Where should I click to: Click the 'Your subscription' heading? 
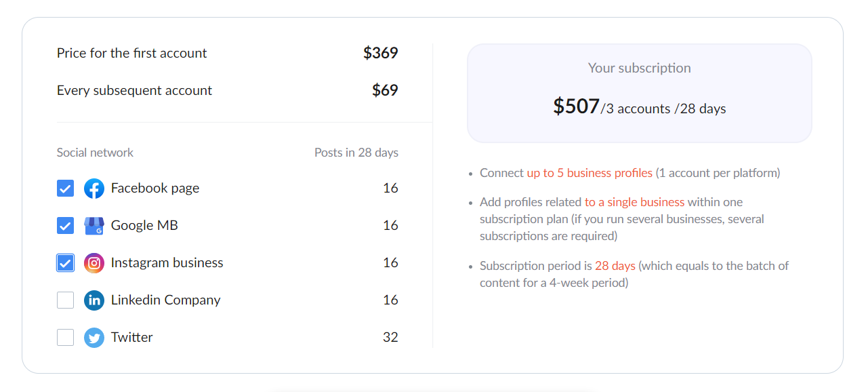[640, 68]
